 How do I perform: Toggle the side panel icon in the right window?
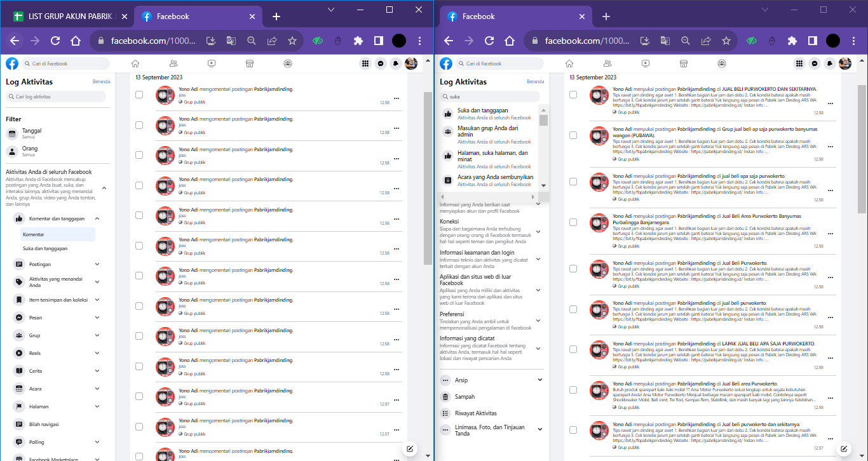click(813, 41)
